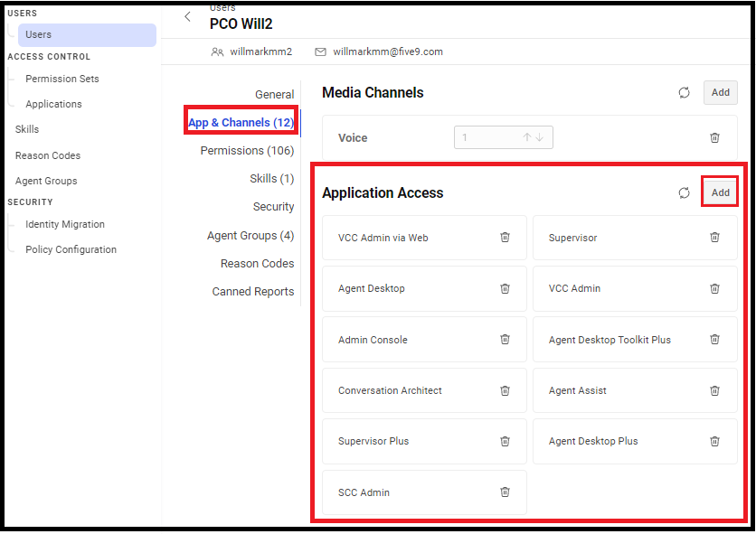This screenshot has height=534, width=756.
Task: Delete the Supervisor application
Action: pyautogui.click(x=714, y=237)
